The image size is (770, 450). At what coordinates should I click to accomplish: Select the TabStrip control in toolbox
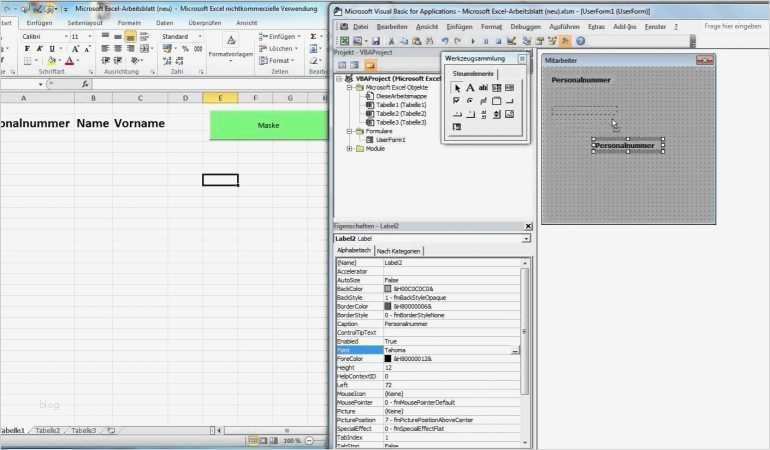pyautogui.click(x=457, y=114)
